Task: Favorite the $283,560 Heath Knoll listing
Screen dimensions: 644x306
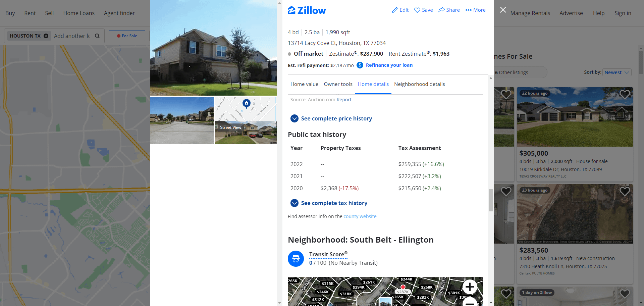Action: 625,192
